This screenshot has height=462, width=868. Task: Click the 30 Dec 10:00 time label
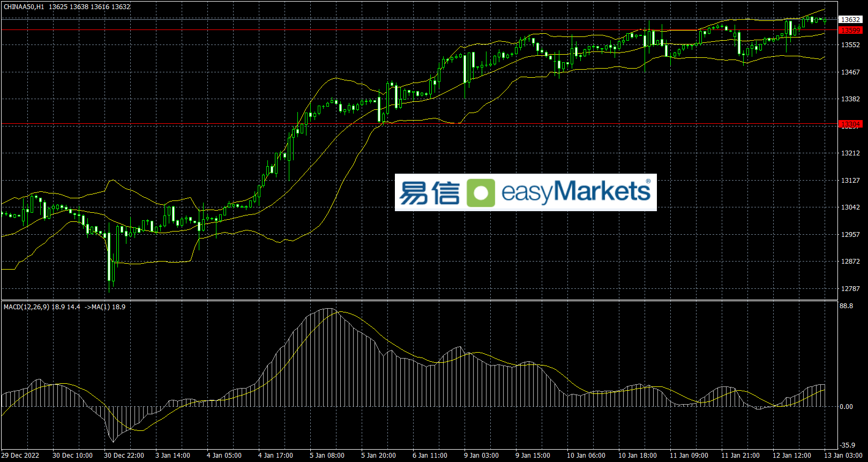click(x=72, y=456)
